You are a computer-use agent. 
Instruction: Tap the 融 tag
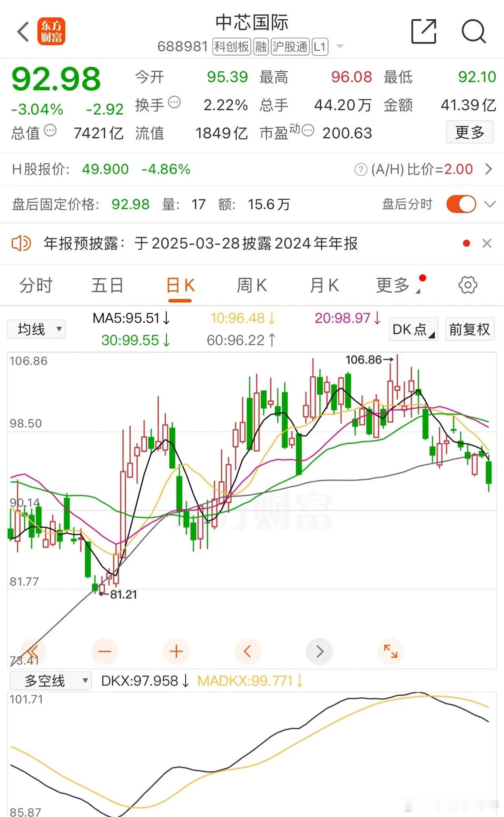261,46
